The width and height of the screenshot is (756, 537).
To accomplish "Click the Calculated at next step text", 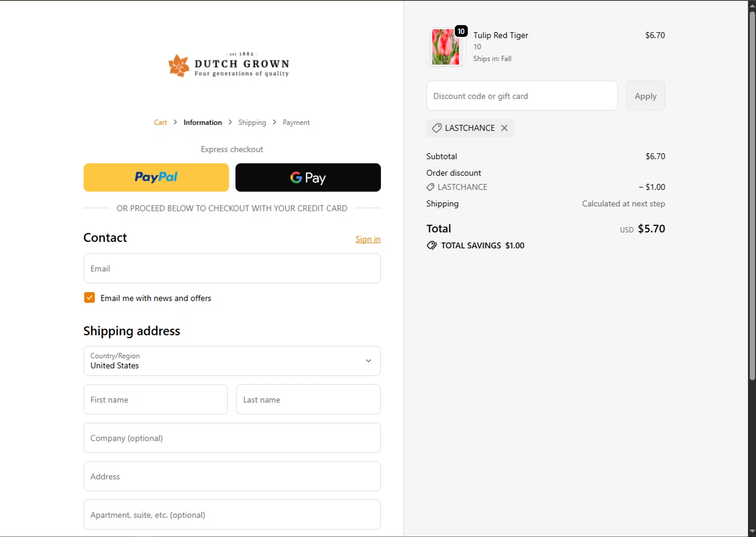I will 623,204.
